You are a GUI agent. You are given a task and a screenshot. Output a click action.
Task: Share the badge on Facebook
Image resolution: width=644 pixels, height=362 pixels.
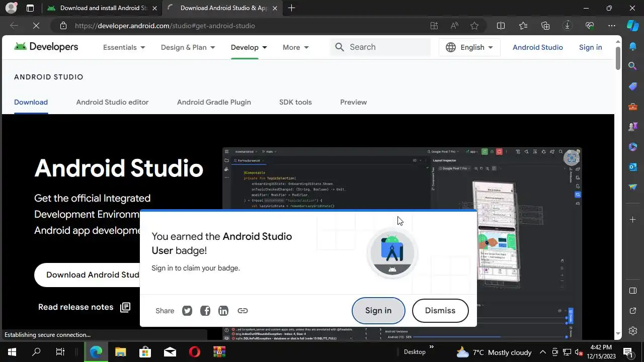coord(205,311)
